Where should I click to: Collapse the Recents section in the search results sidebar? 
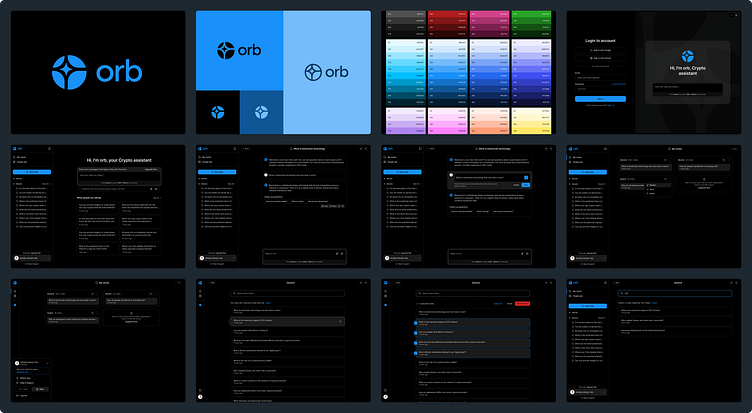click(x=570, y=318)
